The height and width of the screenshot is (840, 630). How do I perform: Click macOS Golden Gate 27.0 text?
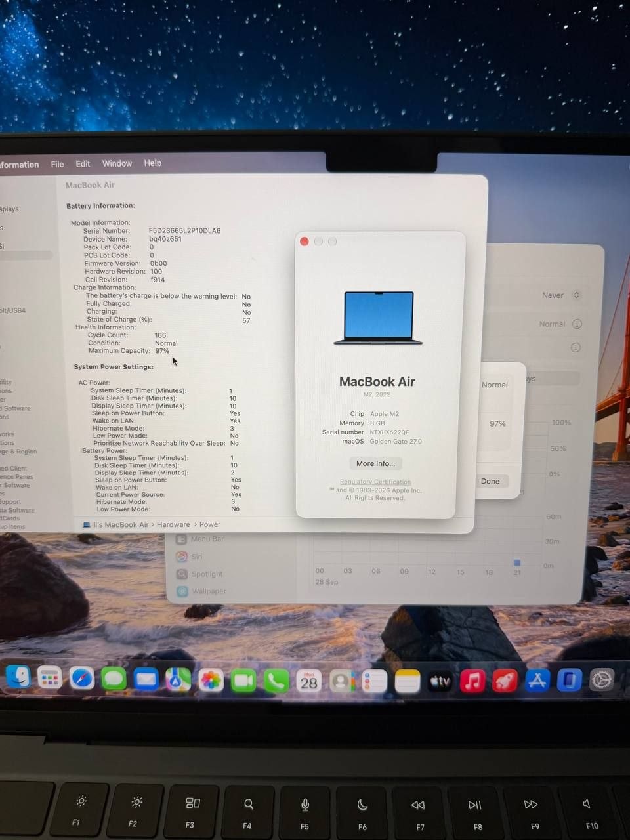(396, 442)
